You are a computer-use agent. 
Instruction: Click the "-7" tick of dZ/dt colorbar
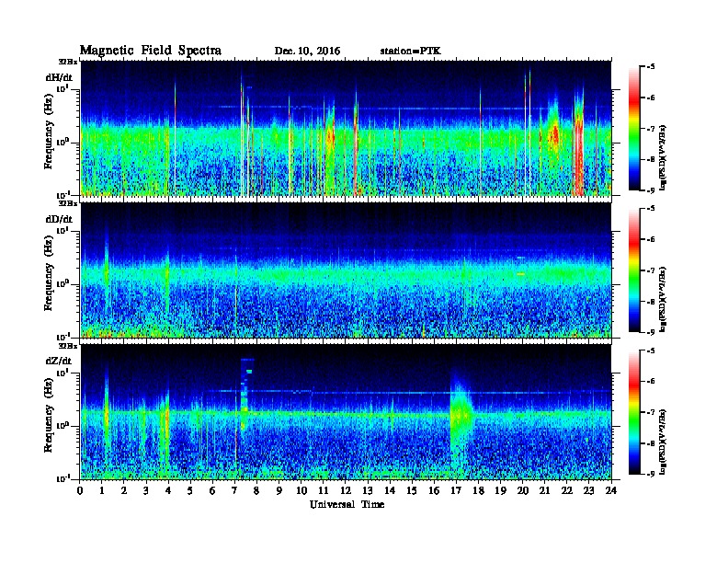[651, 412]
